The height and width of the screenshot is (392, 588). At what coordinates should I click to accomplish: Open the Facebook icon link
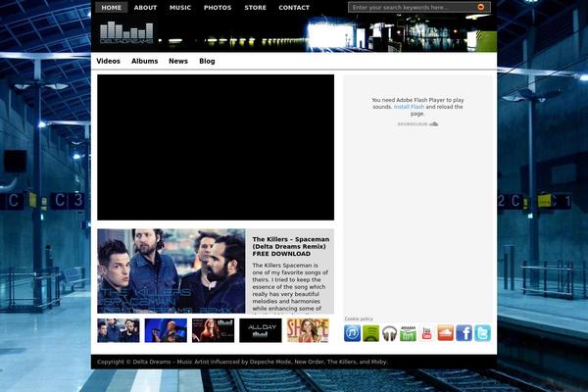464,333
